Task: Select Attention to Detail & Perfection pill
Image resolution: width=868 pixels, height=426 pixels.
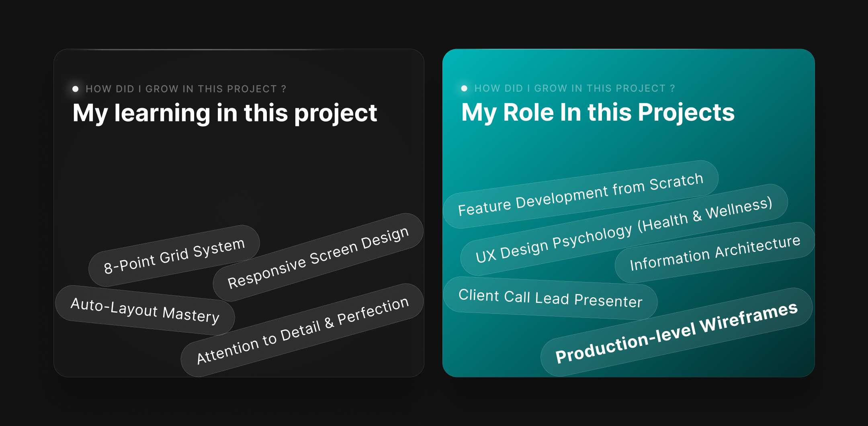Action: tap(302, 330)
